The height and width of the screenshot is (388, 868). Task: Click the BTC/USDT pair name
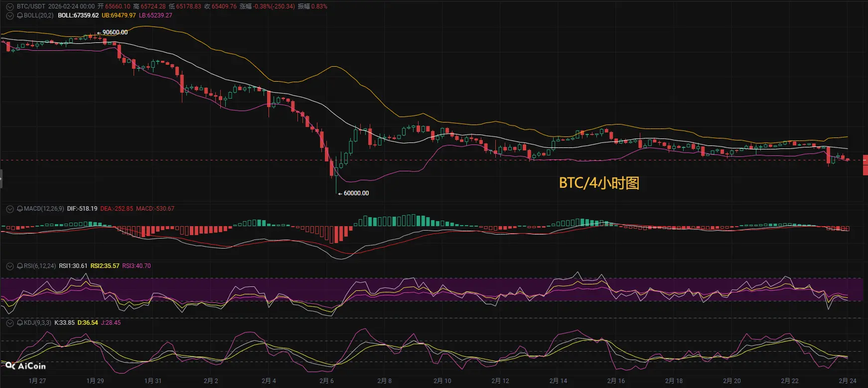pyautogui.click(x=31, y=6)
